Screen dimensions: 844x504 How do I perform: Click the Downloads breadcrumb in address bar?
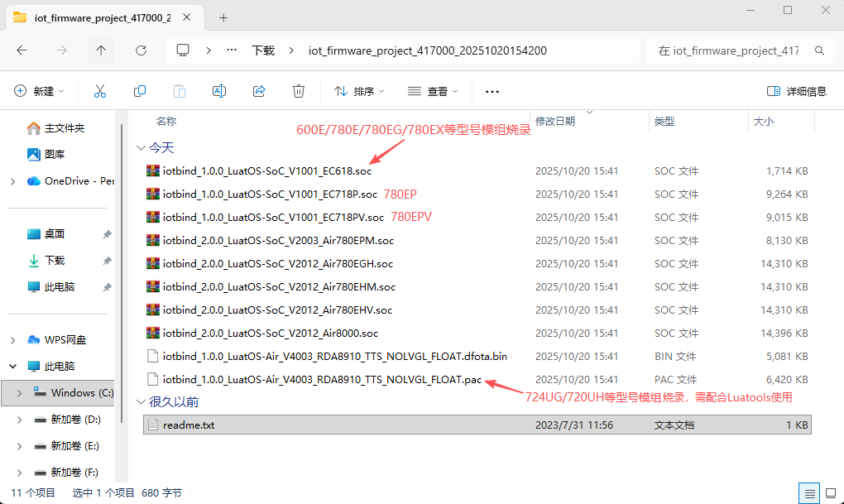click(263, 50)
